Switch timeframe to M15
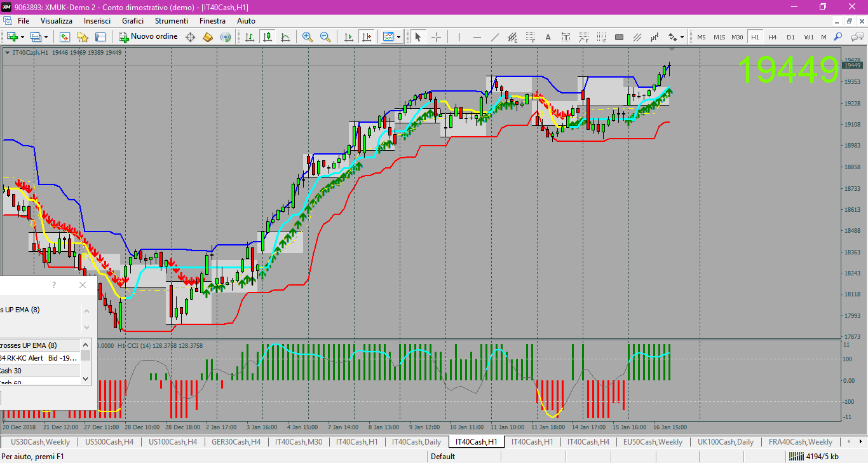The image size is (868, 463). (x=719, y=37)
